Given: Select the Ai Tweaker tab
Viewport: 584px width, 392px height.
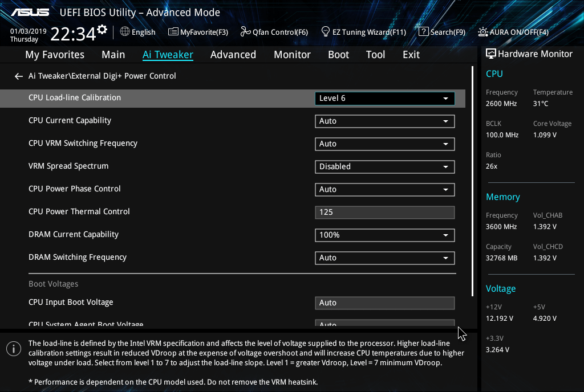Looking at the screenshot, I should click(x=168, y=55).
